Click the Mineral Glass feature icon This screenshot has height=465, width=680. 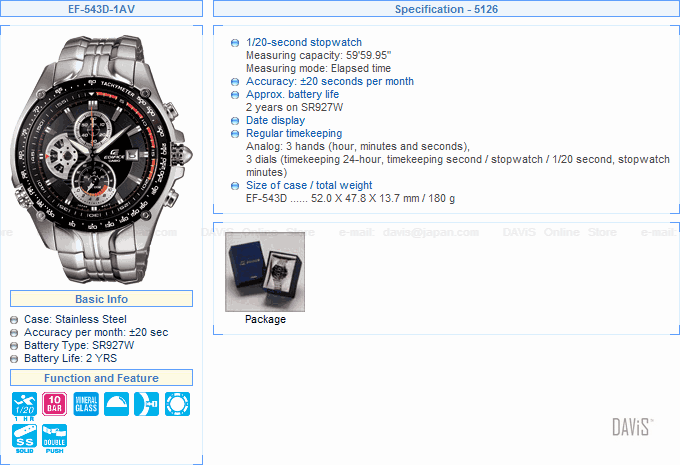[86, 404]
